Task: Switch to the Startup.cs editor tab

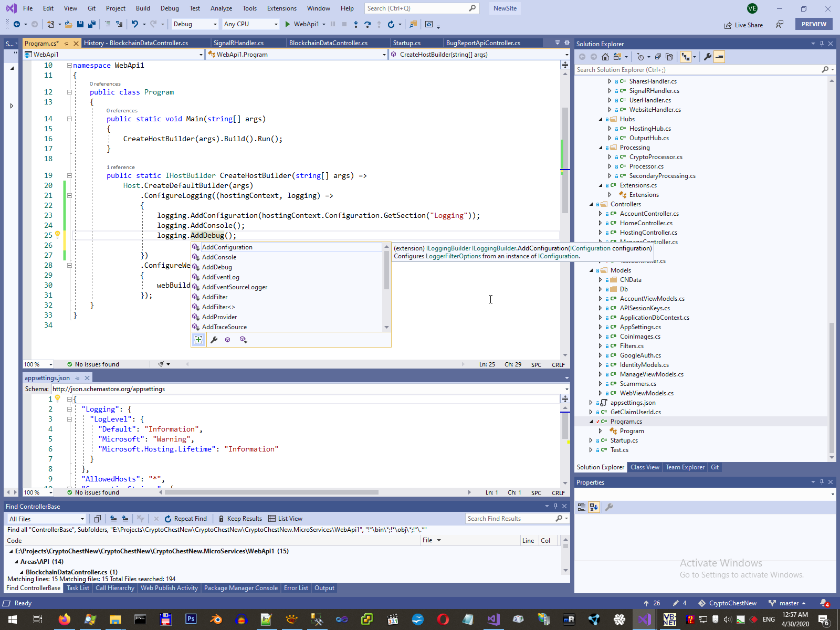Action: [406, 43]
